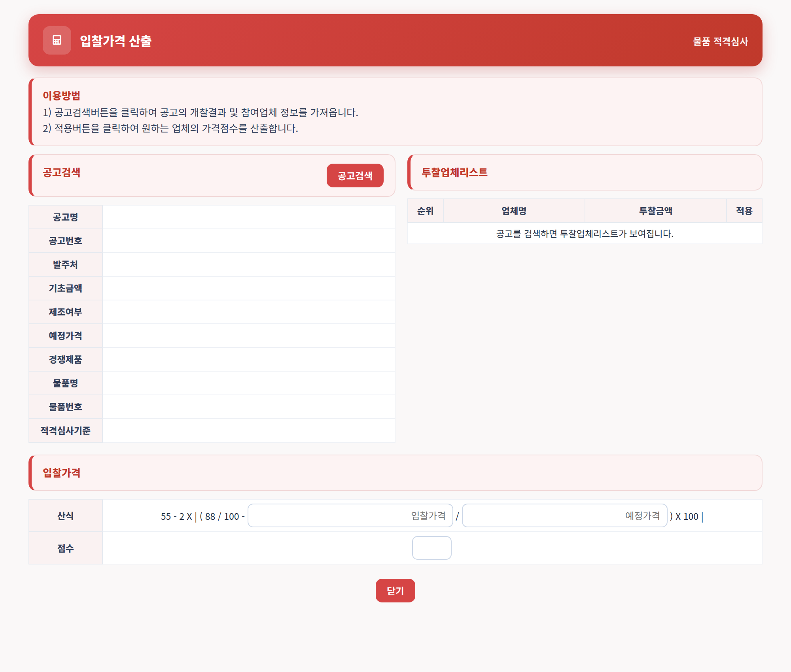Focus the 예정가격 input field
The height and width of the screenshot is (672, 791).
tap(564, 515)
